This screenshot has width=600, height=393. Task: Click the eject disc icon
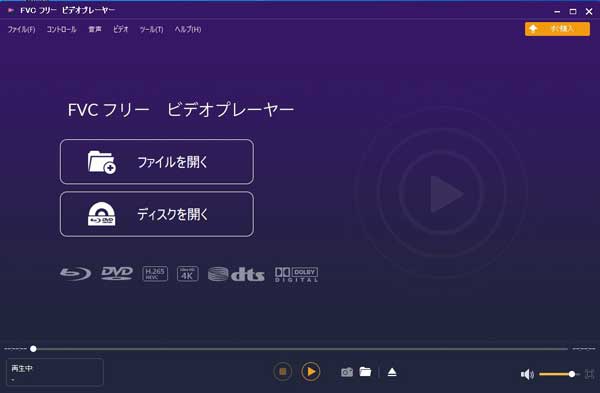tap(392, 372)
